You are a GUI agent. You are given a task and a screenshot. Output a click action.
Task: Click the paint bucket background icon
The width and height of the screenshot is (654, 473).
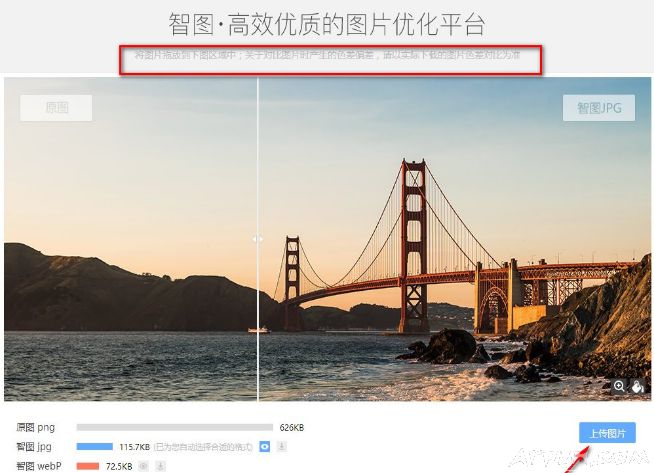tap(637, 386)
